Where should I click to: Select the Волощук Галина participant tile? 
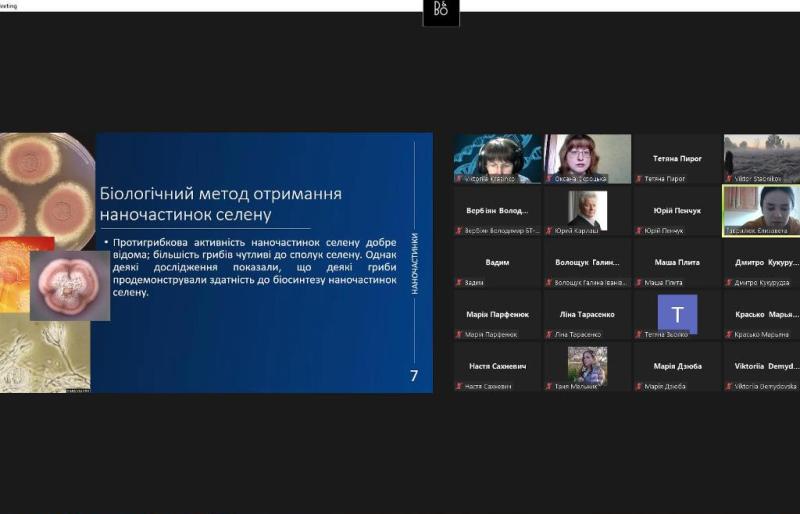587,264
